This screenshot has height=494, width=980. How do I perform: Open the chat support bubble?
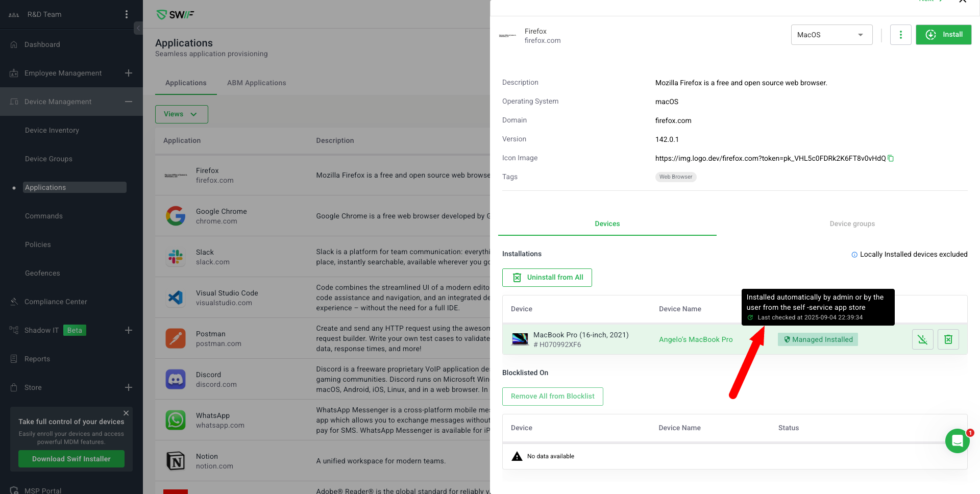[x=957, y=440]
